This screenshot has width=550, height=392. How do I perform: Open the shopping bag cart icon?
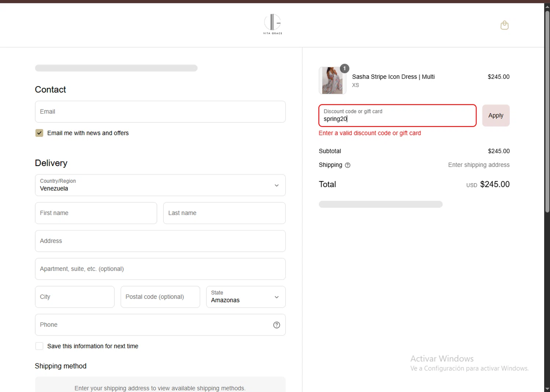505,25
